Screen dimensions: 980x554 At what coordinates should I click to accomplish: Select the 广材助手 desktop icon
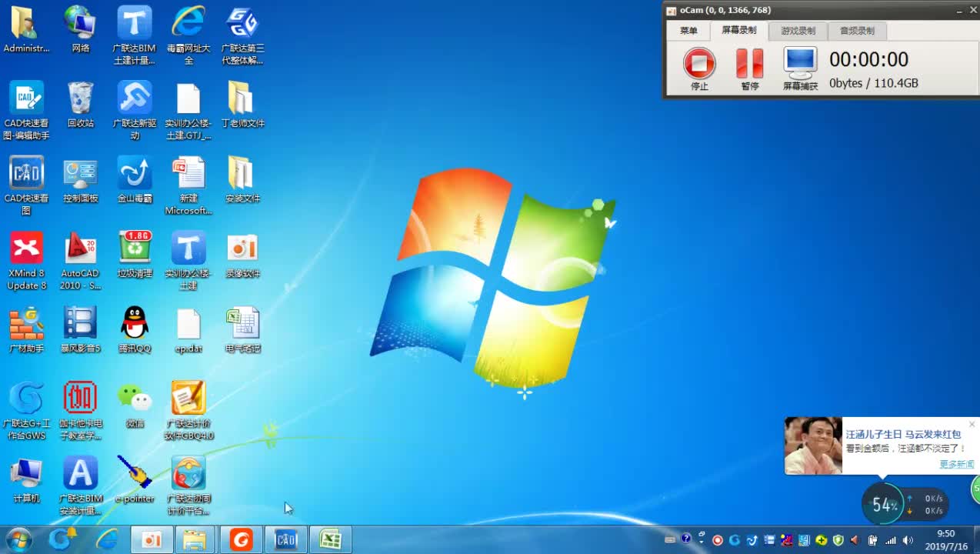(26, 329)
